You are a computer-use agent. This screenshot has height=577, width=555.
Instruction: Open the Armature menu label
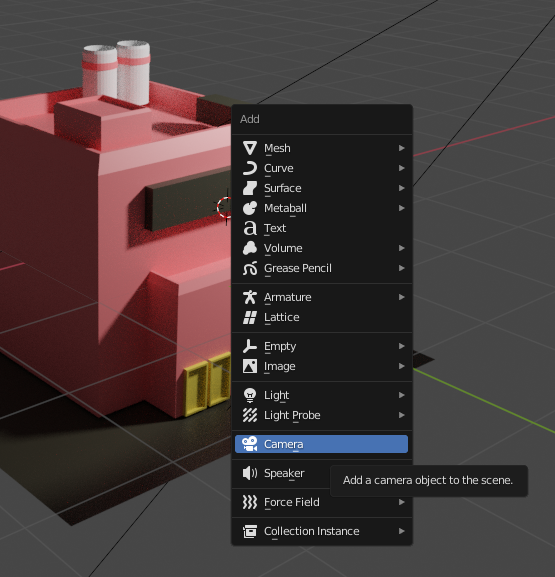click(287, 297)
